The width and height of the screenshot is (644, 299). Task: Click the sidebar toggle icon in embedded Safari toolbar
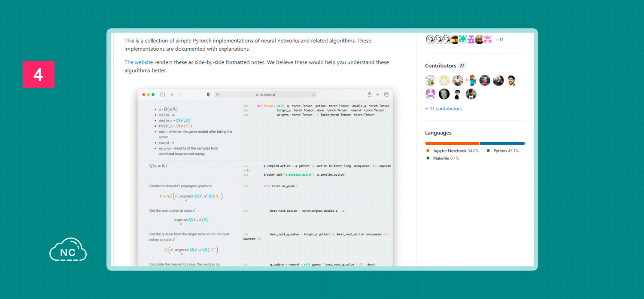tap(163, 95)
